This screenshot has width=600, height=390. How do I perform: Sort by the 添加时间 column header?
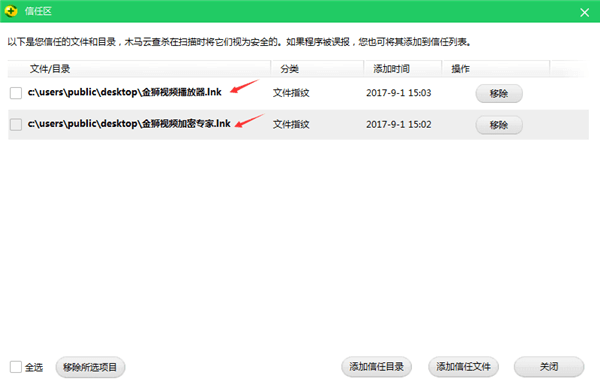pos(403,69)
